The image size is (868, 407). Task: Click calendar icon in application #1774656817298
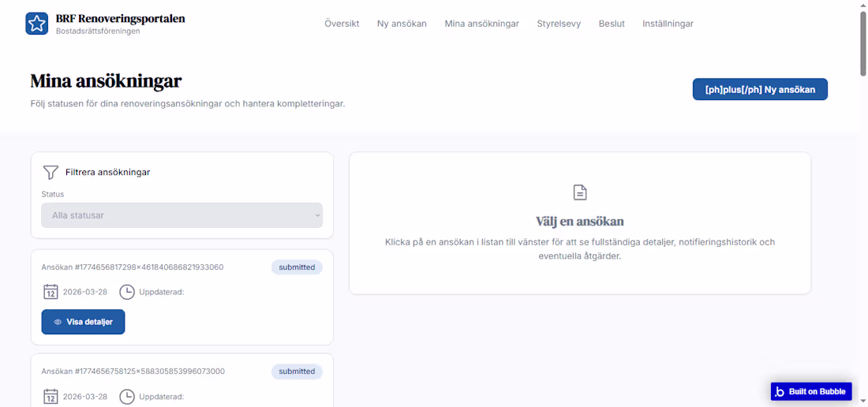(51, 291)
